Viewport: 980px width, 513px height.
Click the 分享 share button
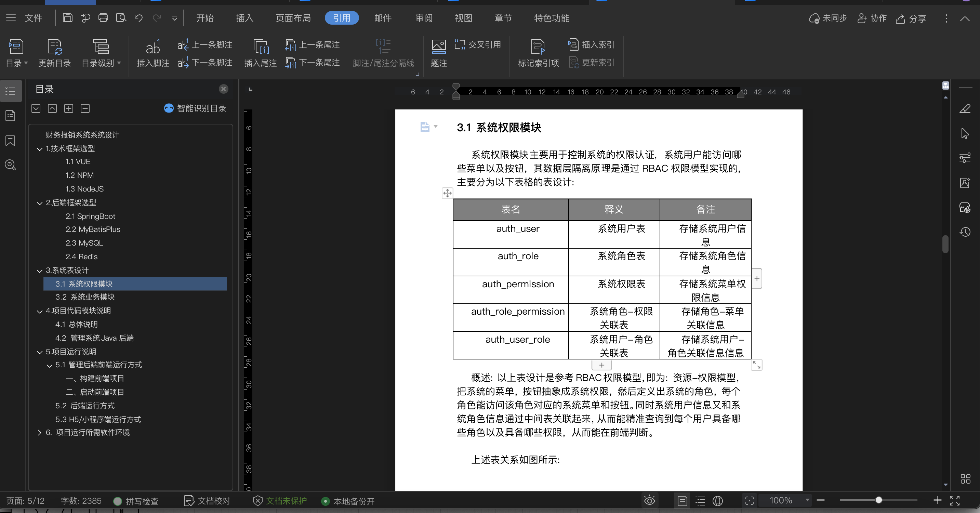pyautogui.click(x=911, y=18)
